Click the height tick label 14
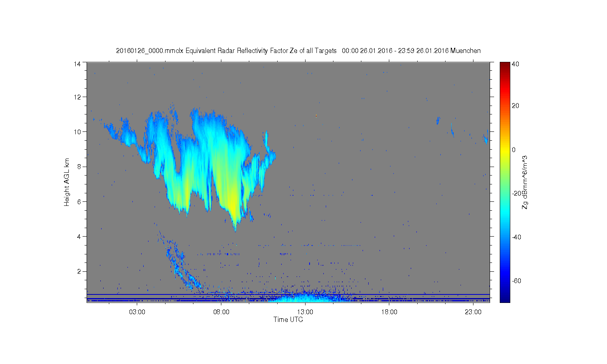This screenshot has width=607, height=364. click(x=77, y=63)
